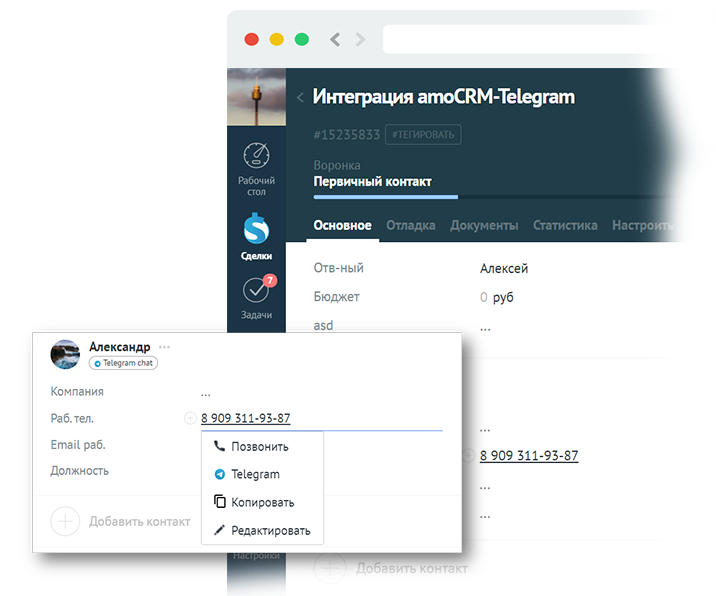716x596 pixels.
Task: Click the plus circle in the contact card
Action: click(65, 521)
